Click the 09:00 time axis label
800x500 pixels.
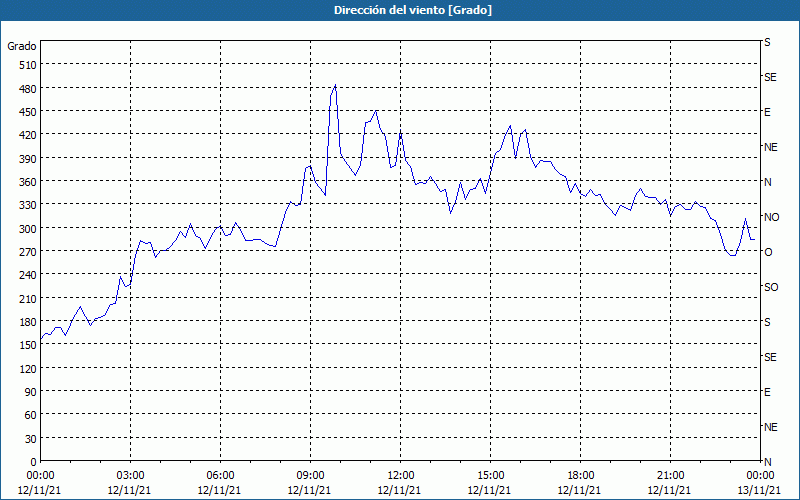coord(310,476)
